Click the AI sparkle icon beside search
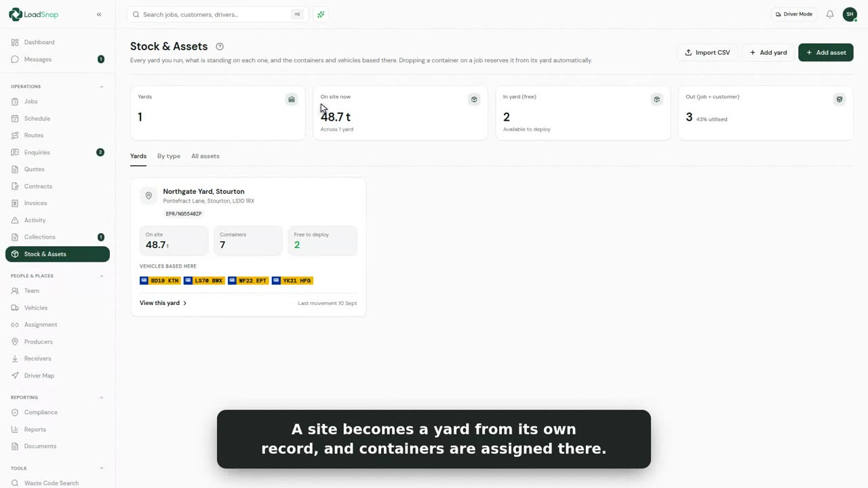This screenshot has height=488, width=868. (321, 14)
